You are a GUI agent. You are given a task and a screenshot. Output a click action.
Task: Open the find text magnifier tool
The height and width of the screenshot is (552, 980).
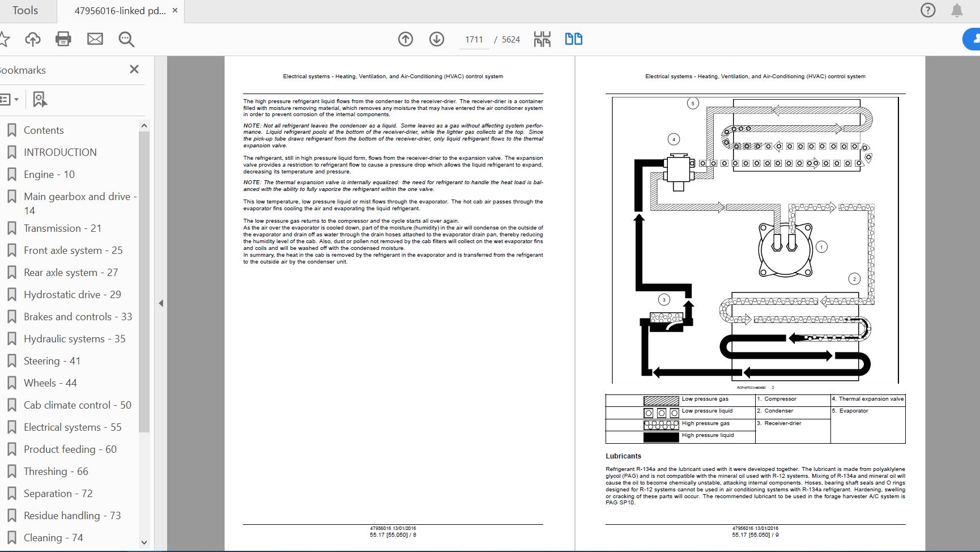pos(126,39)
